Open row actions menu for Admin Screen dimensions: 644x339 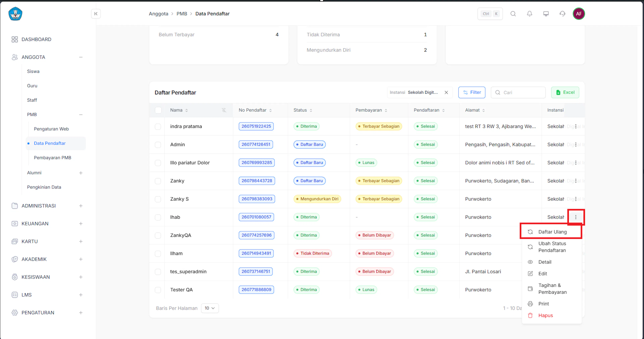pyautogui.click(x=576, y=145)
